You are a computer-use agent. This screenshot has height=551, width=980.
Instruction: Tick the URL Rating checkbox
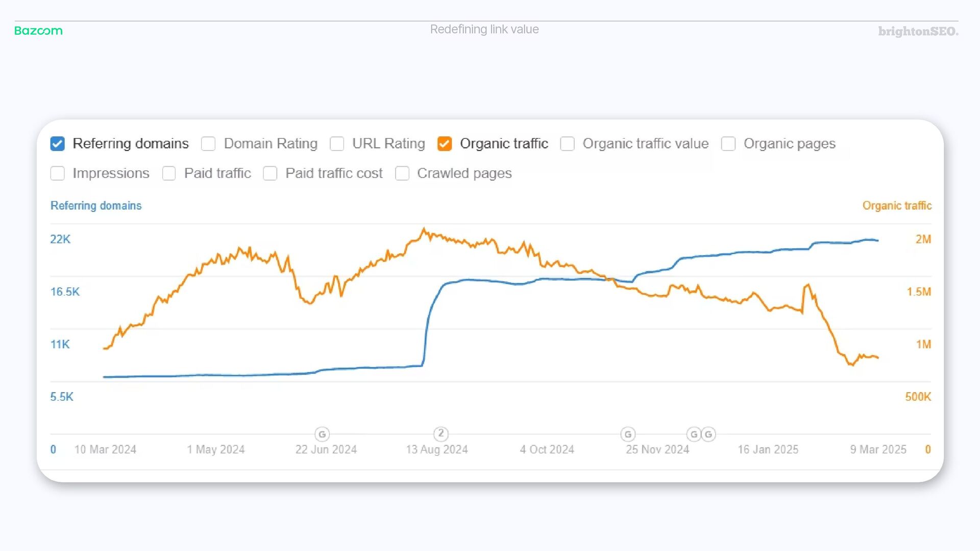click(337, 144)
